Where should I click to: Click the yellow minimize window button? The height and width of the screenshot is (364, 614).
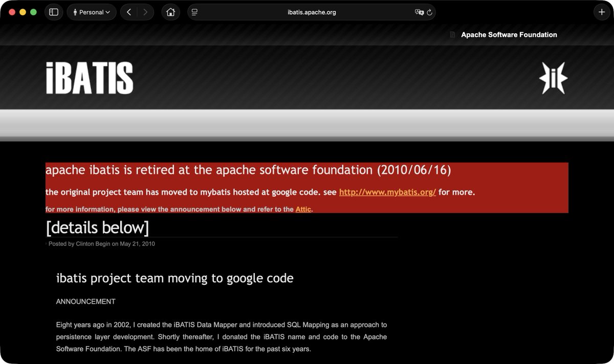[23, 12]
